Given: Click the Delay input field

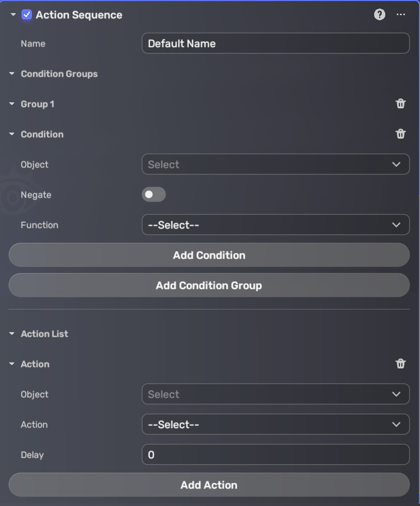Looking at the screenshot, I should tap(275, 455).
